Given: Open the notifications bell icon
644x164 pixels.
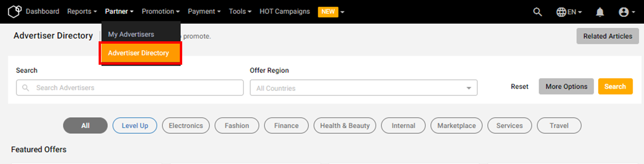Looking at the screenshot, I should coord(600,12).
